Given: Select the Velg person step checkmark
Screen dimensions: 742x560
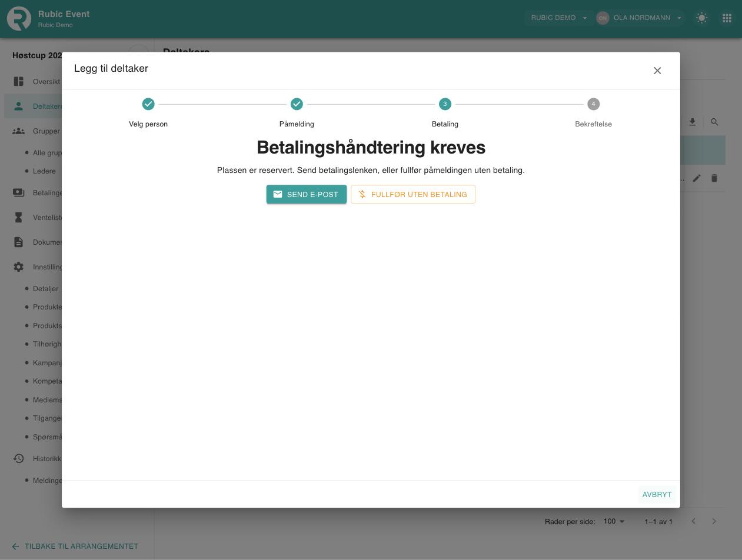Looking at the screenshot, I should (x=148, y=104).
